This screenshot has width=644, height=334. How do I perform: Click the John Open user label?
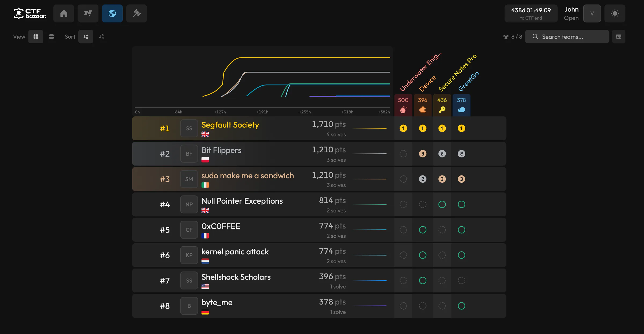pos(571,13)
